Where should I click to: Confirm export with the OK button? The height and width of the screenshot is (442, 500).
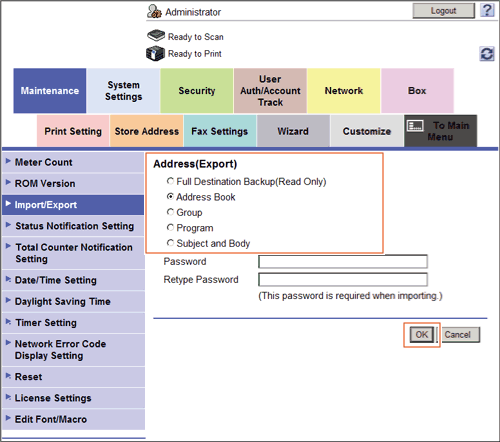422,334
